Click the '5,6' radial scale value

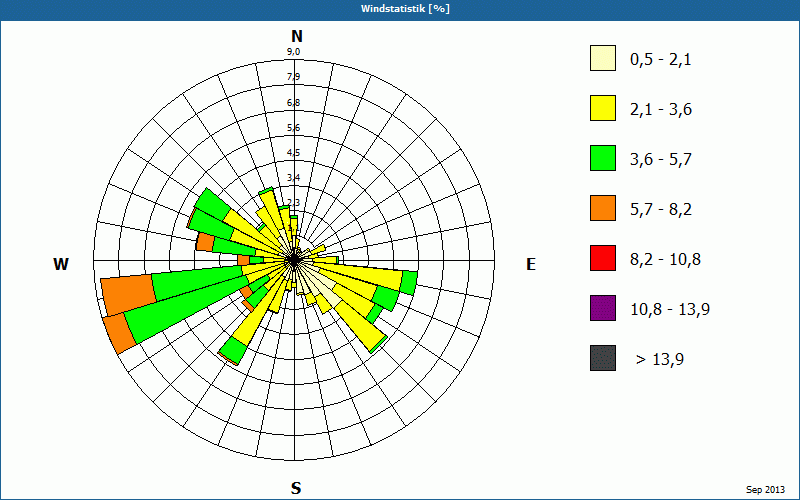click(293, 128)
